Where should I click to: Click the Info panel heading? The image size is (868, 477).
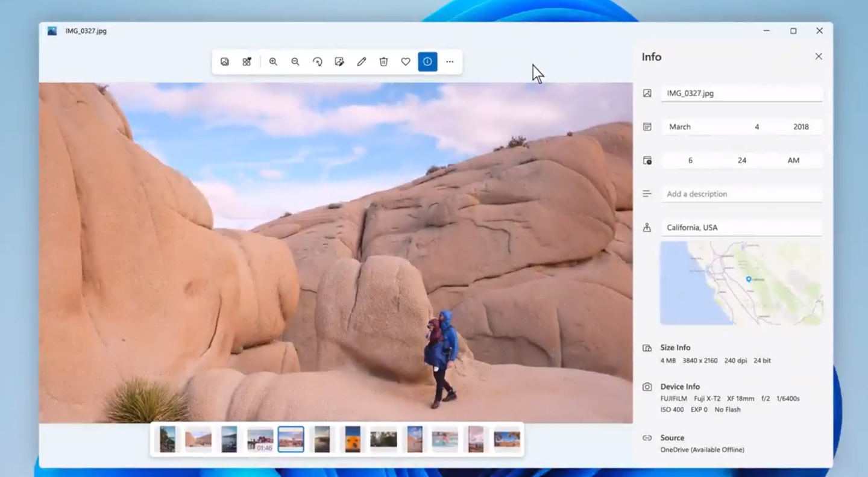click(x=652, y=57)
